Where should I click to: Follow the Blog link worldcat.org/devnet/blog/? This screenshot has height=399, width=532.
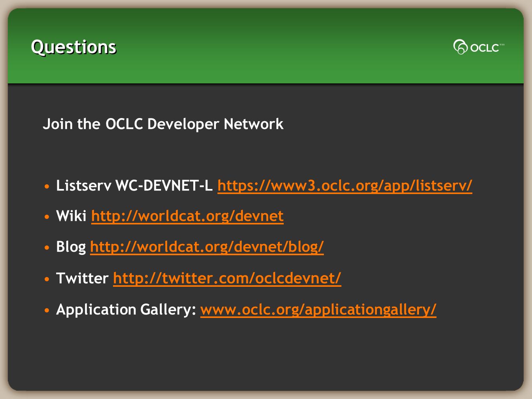click(207, 247)
